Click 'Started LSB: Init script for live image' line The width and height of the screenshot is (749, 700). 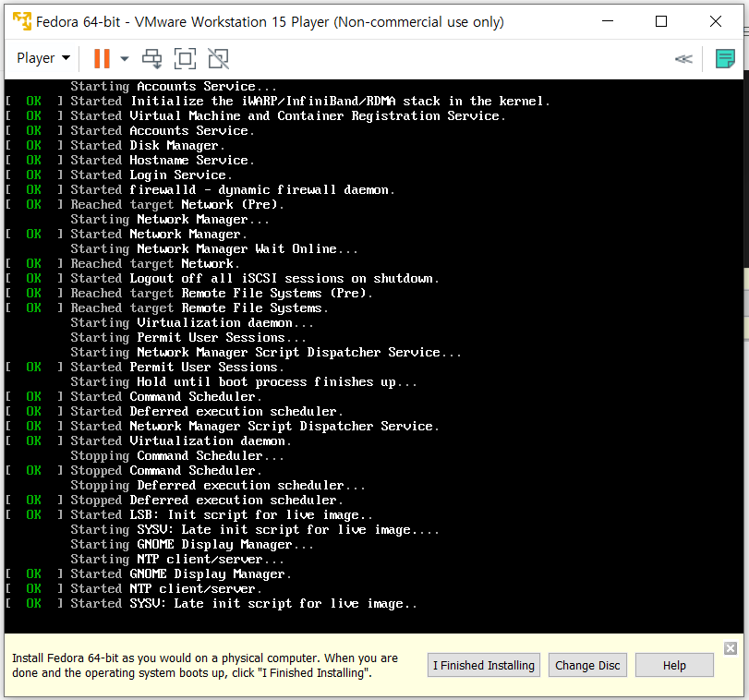[189, 515]
